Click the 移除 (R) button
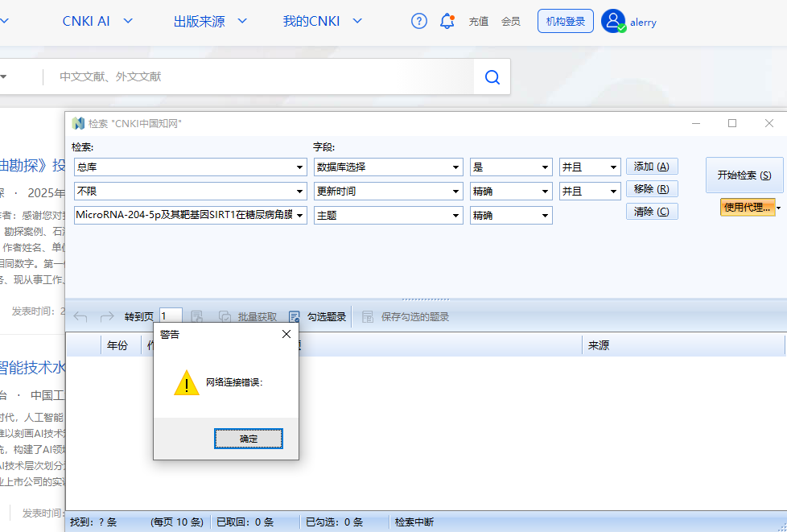 652,189
